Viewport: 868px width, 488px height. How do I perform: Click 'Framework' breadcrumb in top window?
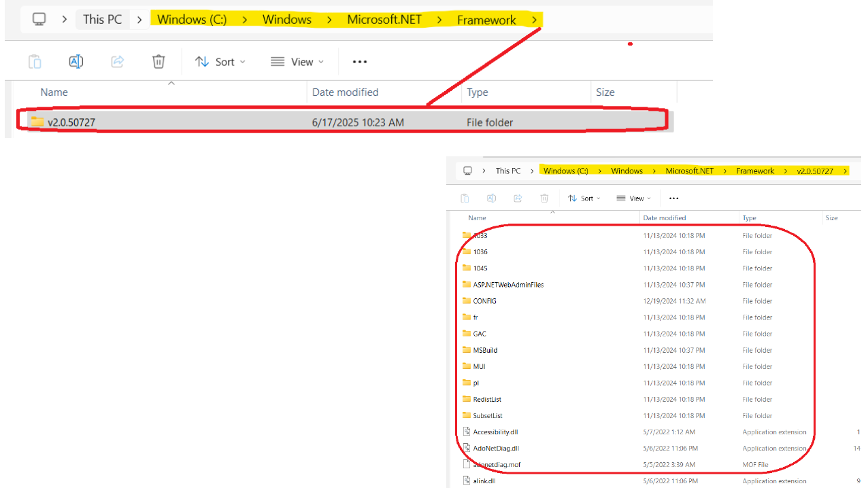[x=486, y=20]
